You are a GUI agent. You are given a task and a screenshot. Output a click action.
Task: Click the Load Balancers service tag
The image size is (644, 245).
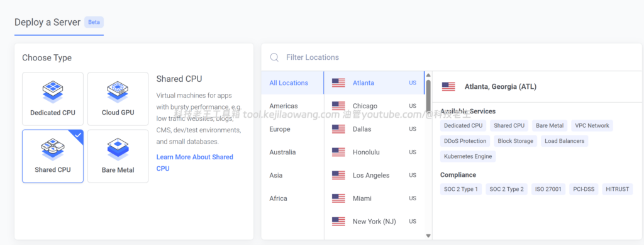564,141
